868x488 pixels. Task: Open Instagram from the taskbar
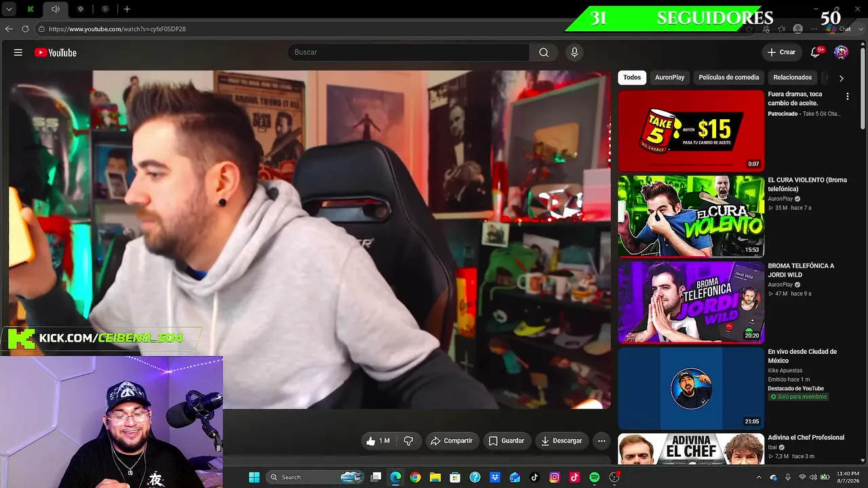(x=555, y=477)
